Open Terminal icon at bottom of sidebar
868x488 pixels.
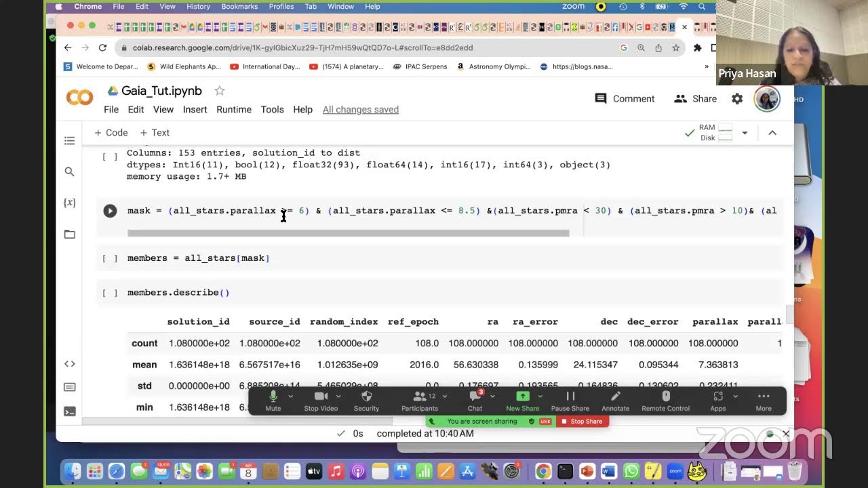tap(69, 411)
